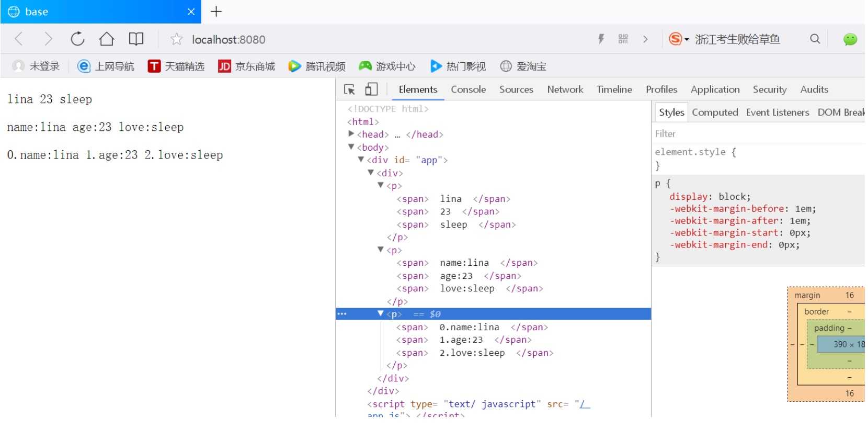Image resolution: width=868 pixels, height=428 pixels.
Task: Collapse the second p node
Action: 381,250
